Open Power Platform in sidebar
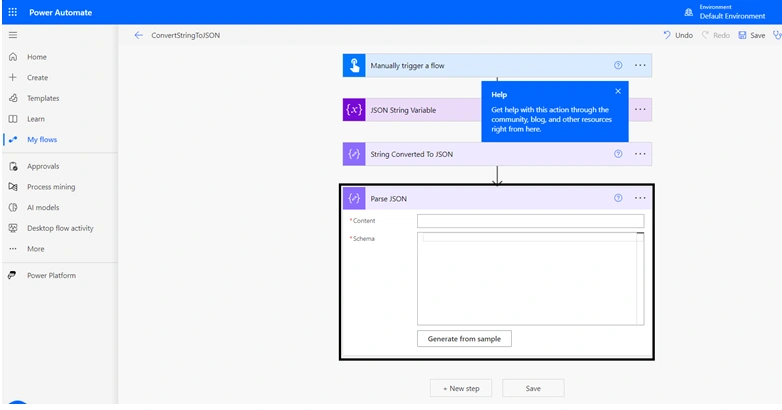The width and height of the screenshot is (782, 410). coord(51,275)
